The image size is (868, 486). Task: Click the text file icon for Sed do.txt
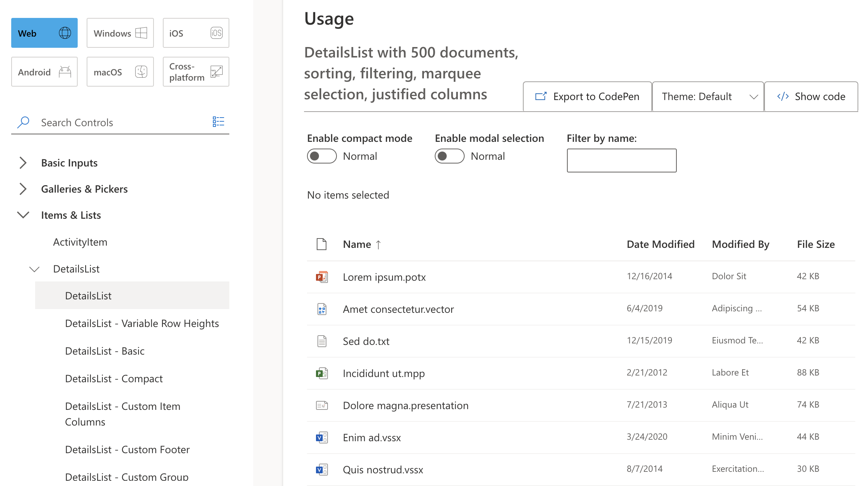(x=322, y=341)
